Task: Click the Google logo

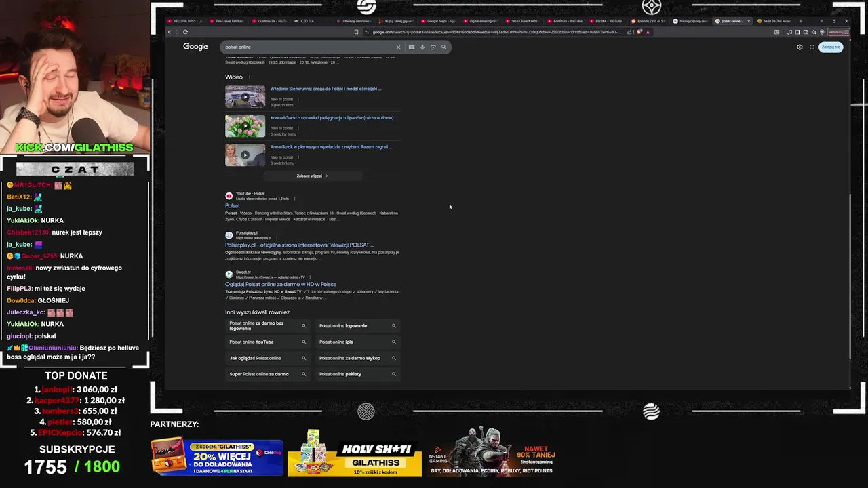Action: [x=195, y=47]
